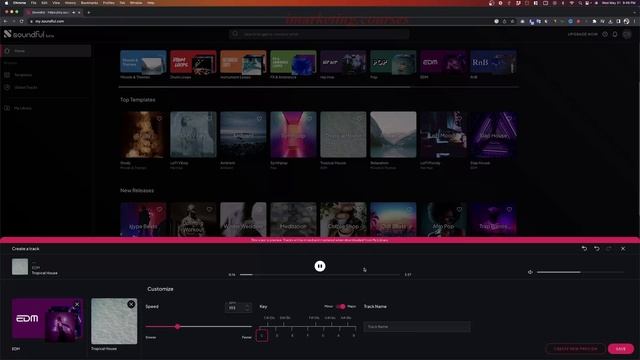Favorite the Trap House template heart icon
This screenshot has width=640, height=360.
pyautogui.click(x=509, y=119)
